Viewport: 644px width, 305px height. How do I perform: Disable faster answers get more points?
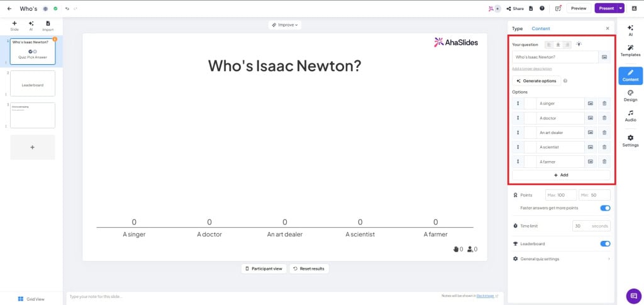(x=605, y=208)
